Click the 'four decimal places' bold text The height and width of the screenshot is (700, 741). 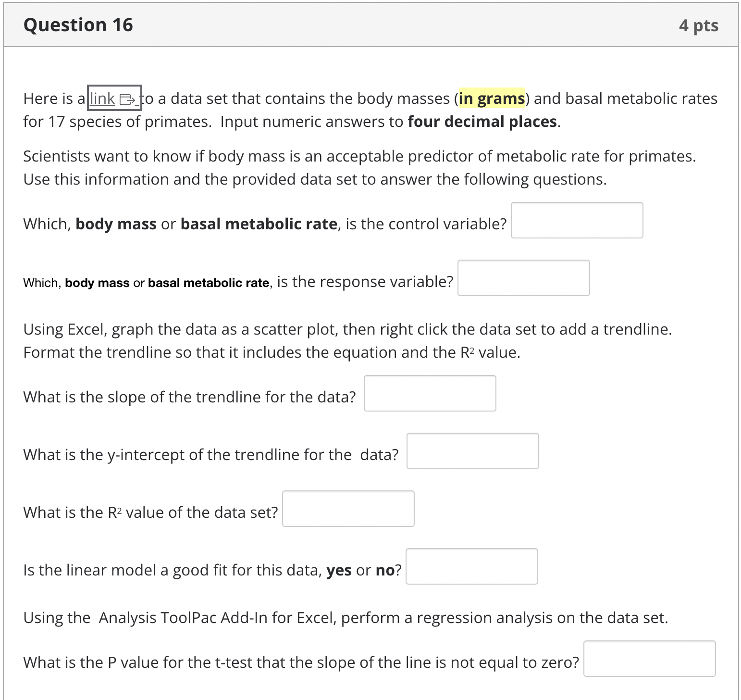482,122
